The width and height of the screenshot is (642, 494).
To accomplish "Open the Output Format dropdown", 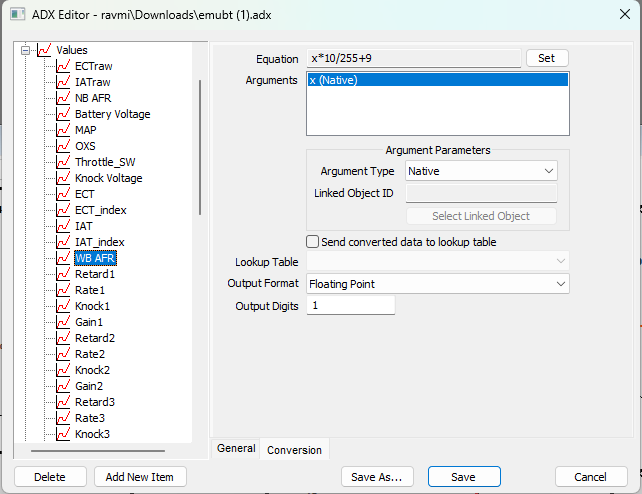I will tap(437, 284).
